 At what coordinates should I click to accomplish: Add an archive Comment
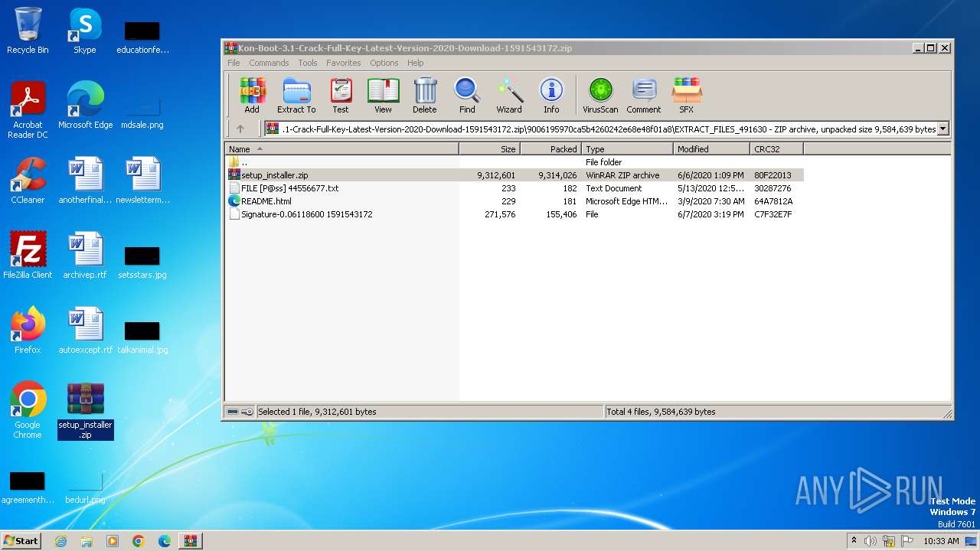(x=644, y=96)
